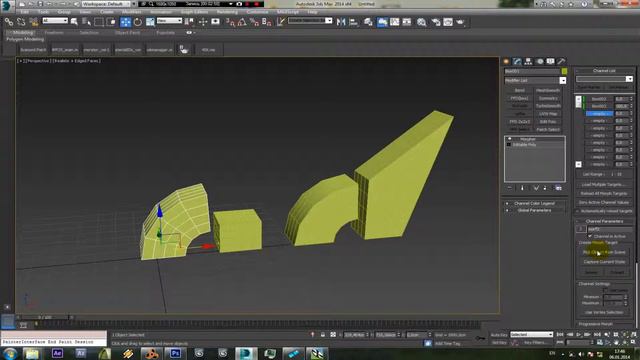The height and width of the screenshot is (360, 640).
Task: Open the Layer Manager icon
Action: click(x=368, y=22)
